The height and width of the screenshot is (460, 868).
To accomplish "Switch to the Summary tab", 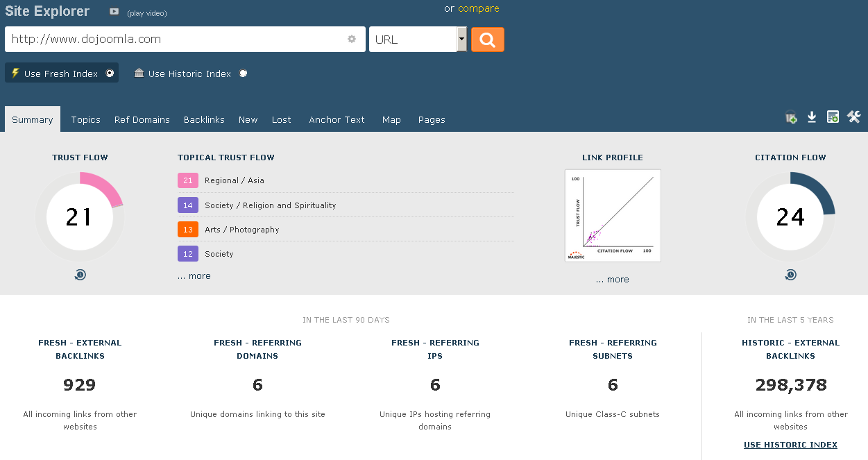I will click(x=33, y=119).
